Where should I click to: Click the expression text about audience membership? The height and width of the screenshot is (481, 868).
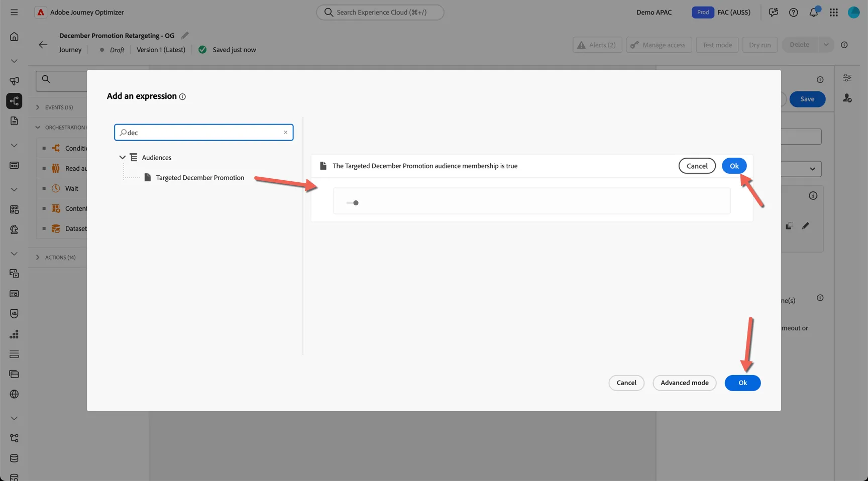(425, 166)
